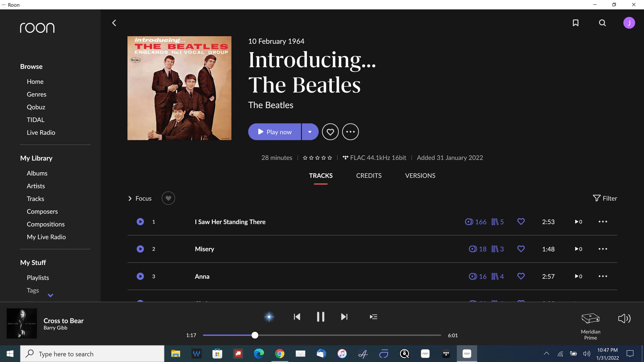Show 4 library versions of Anna
The height and width of the screenshot is (362, 644).
point(498,276)
